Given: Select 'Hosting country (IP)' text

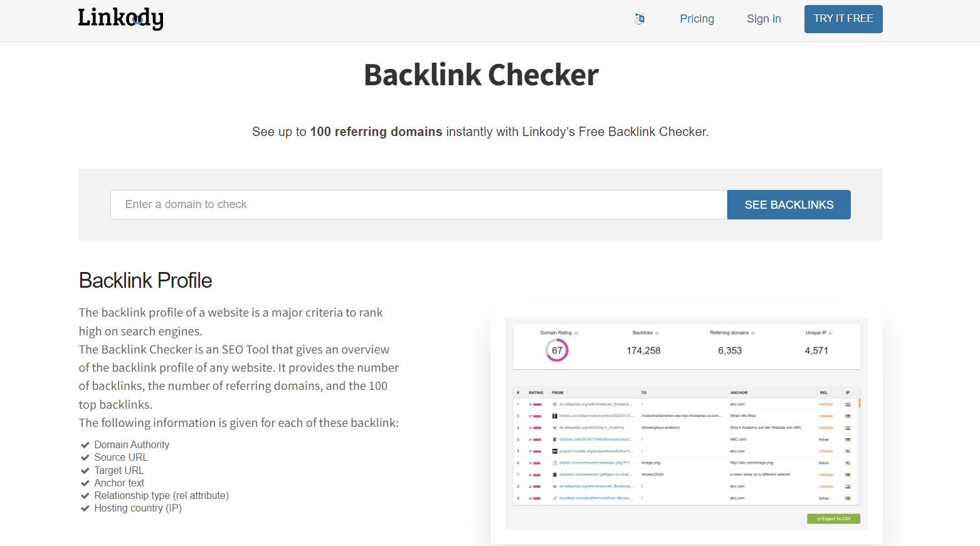Looking at the screenshot, I should click(138, 508).
